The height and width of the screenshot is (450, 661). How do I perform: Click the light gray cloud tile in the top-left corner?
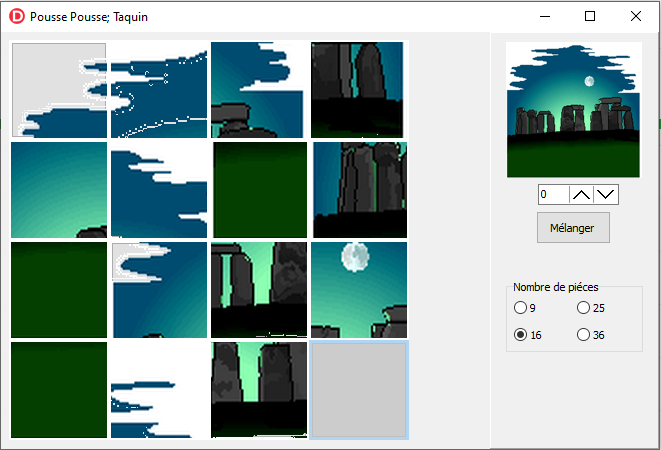click(x=58, y=89)
